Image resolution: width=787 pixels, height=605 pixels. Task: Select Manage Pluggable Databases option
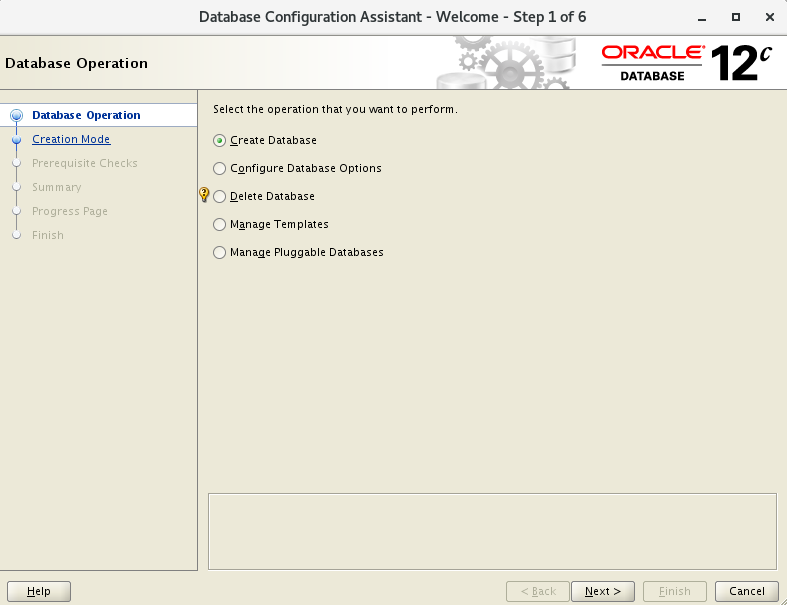coord(220,253)
